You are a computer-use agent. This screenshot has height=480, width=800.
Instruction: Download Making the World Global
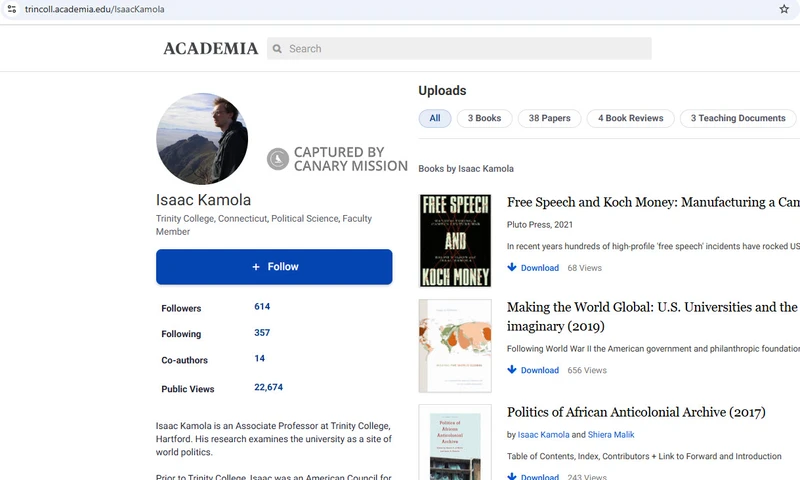tap(540, 370)
